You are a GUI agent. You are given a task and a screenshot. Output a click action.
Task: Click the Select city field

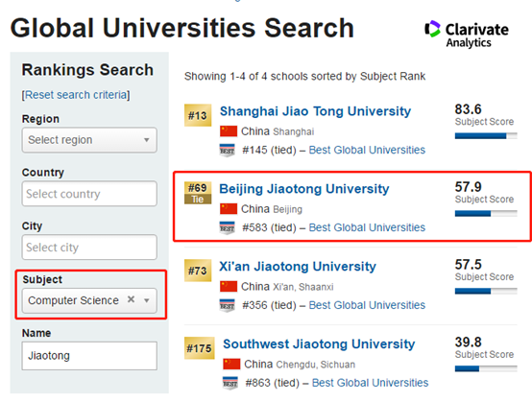tap(89, 248)
